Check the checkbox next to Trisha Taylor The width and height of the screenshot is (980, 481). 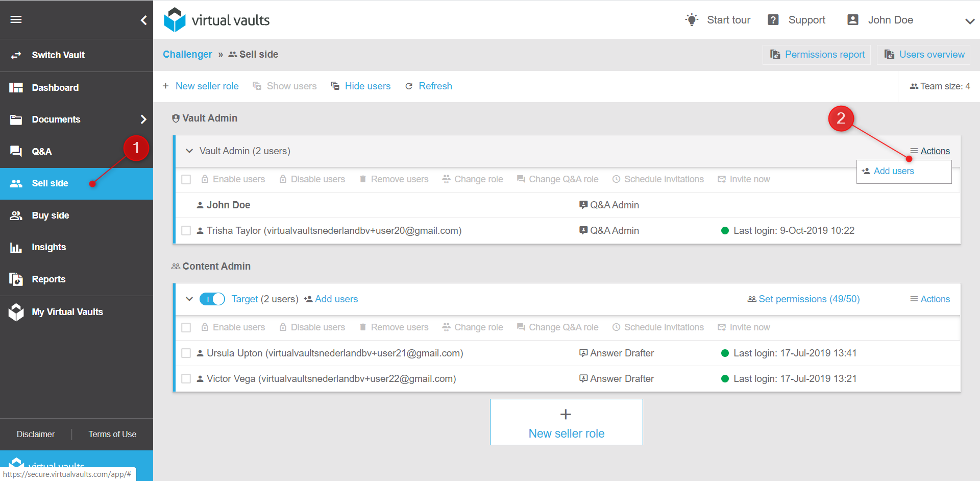coord(186,230)
